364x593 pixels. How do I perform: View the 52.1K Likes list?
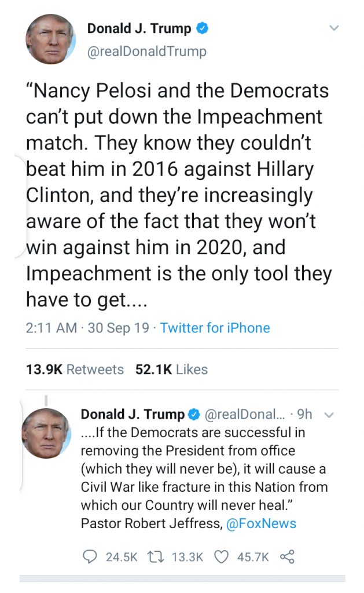click(171, 369)
